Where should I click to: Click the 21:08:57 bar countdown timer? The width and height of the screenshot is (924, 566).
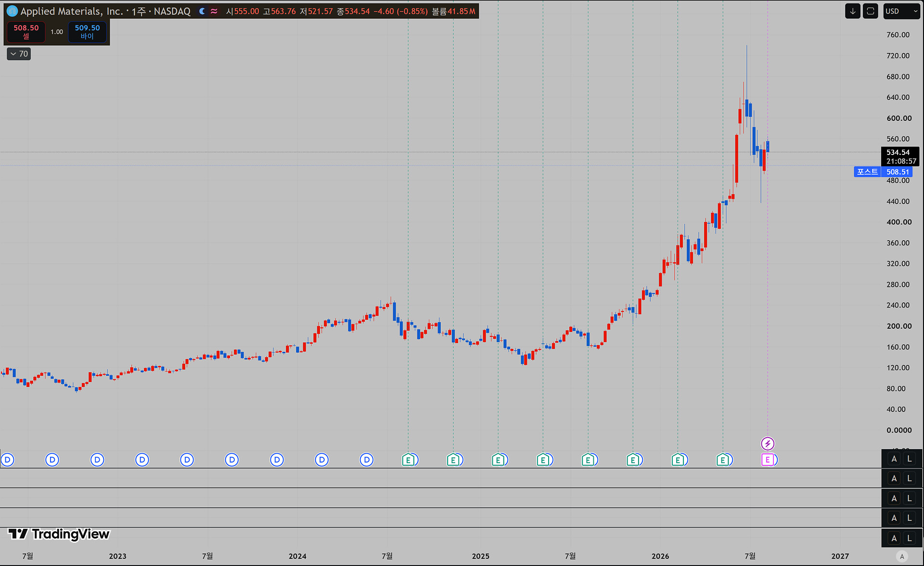(901, 161)
